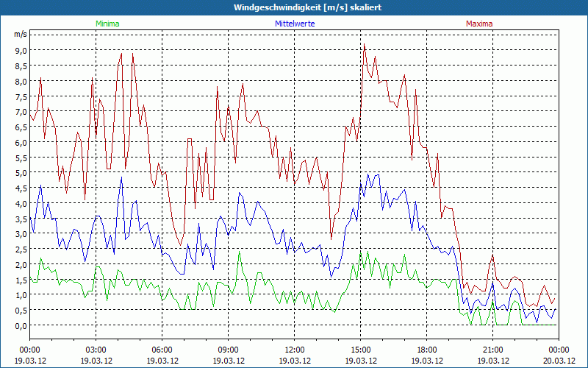Click the 1,0 y-axis tick label
The height and width of the screenshot is (368, 588).
[x=20, y=295]
